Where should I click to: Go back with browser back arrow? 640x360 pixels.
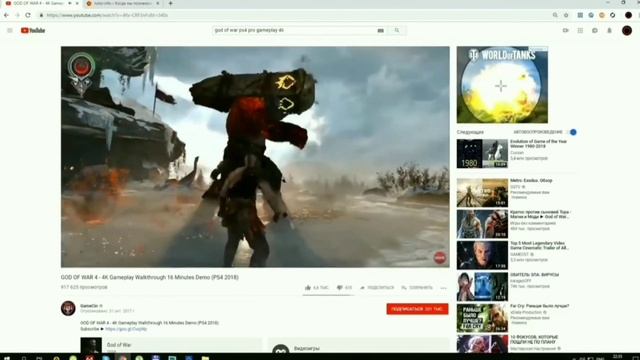6,15
